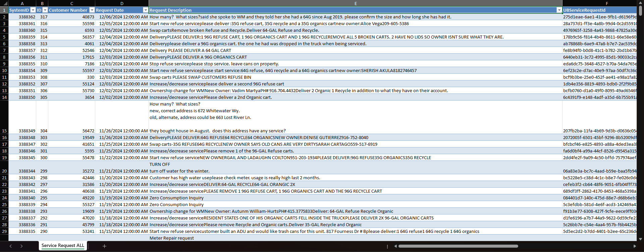
Task: Click customer number cell 40873
Action: click(x=72, y=17)
